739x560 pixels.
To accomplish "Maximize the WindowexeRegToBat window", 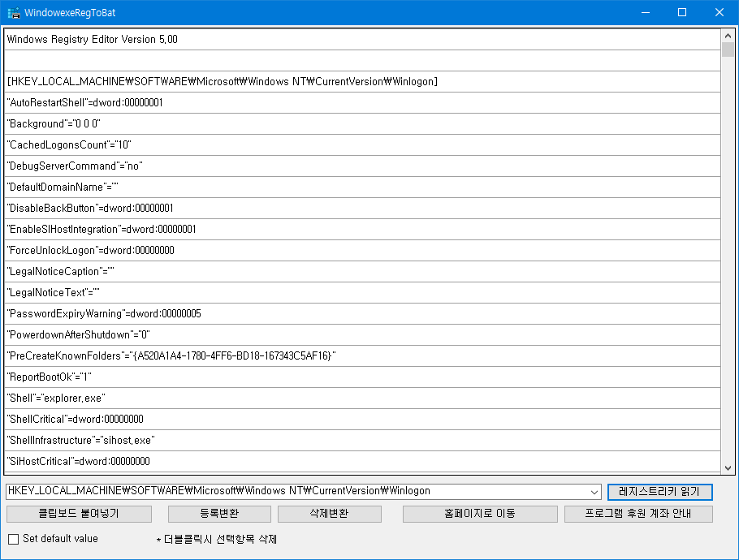I will tap(682, 13).
